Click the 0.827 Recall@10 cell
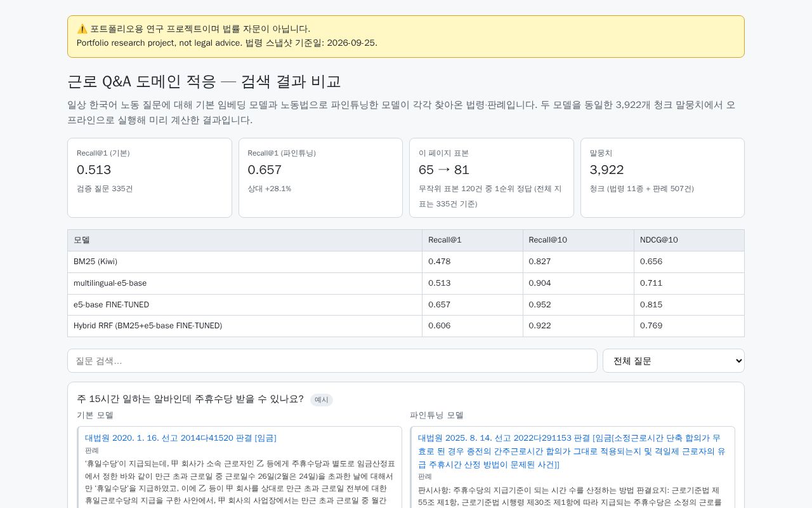Viewport: 812px width, 508px height. pos(579,262)
